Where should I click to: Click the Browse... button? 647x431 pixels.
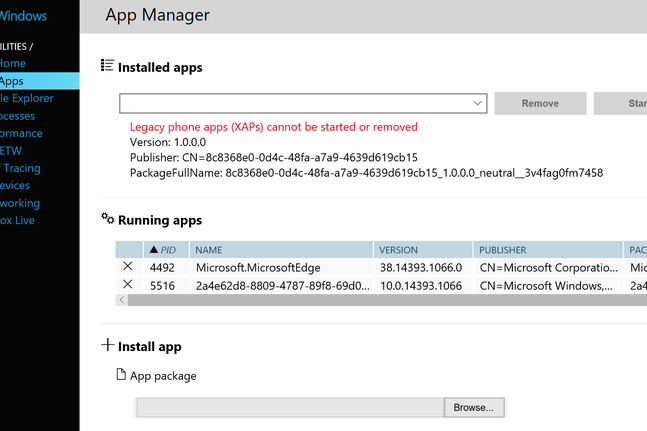click(x=474, y=407)
